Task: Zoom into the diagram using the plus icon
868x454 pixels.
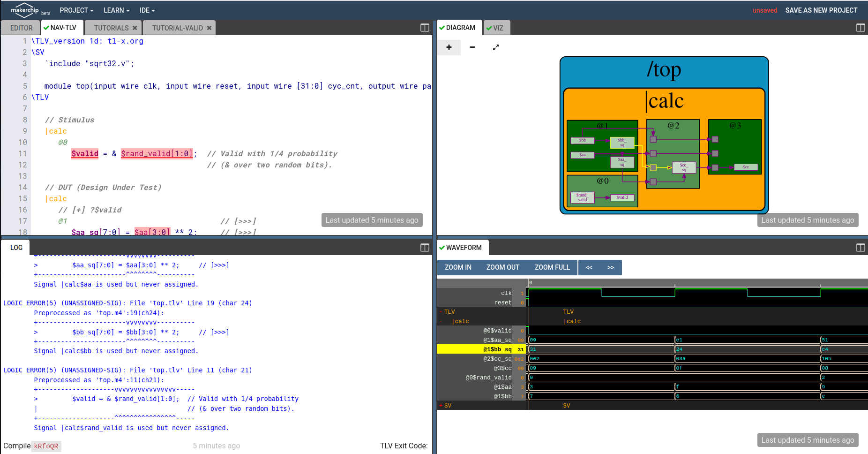Action: pyautogui.click(x=449, y=47)
